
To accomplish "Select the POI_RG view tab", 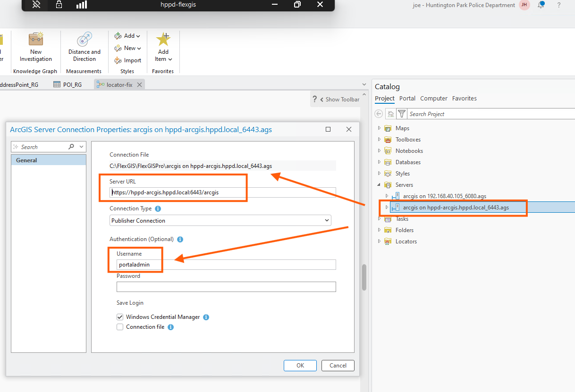I will [x=68, y=85].
